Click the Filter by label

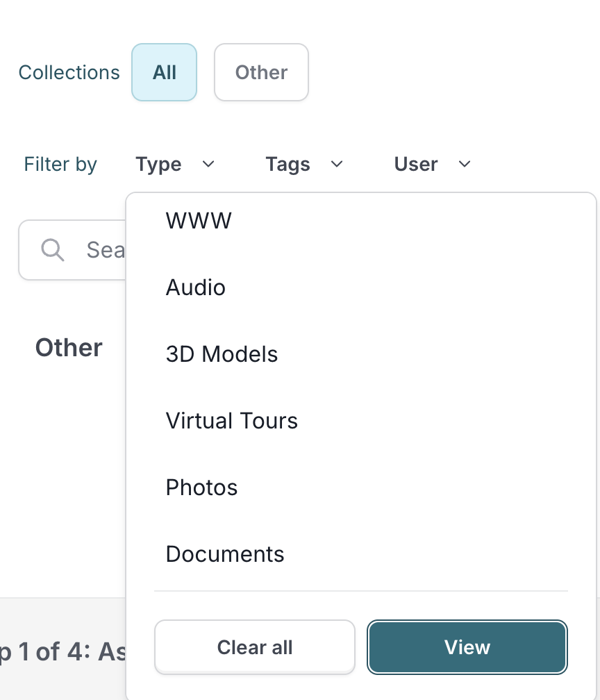[x=60, y=165]
